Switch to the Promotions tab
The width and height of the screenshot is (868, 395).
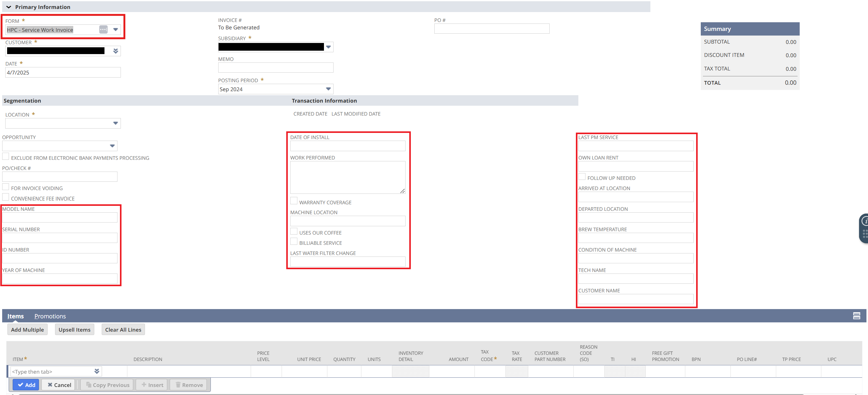(50, 316)
